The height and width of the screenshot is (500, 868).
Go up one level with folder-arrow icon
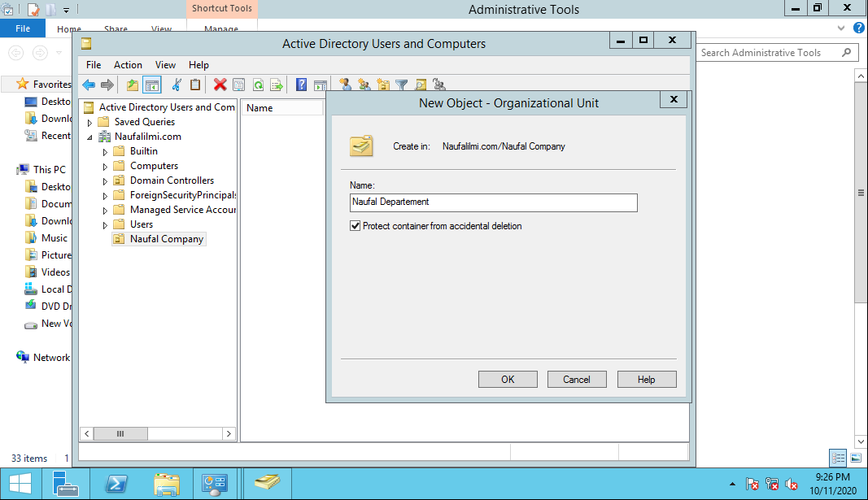point(133,85)
